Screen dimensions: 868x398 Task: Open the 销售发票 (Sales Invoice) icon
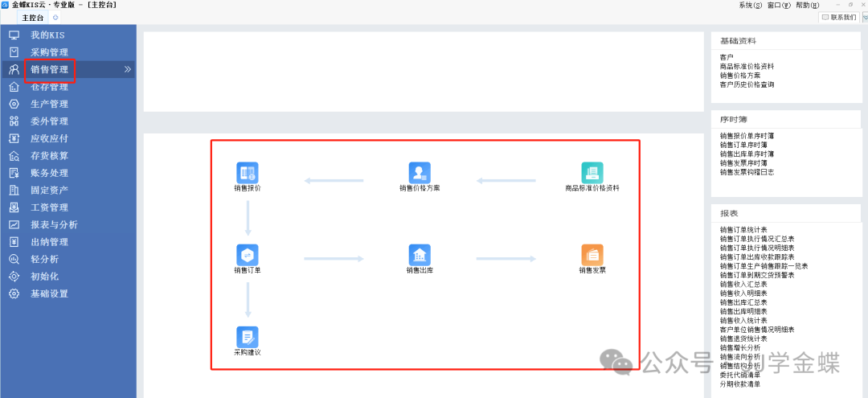click(592, 255)
